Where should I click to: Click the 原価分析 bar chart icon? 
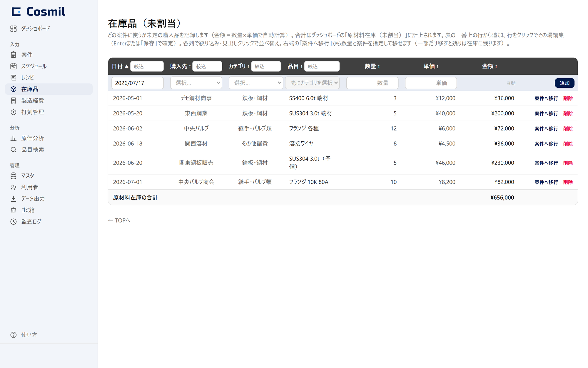(x=14, y=138)
